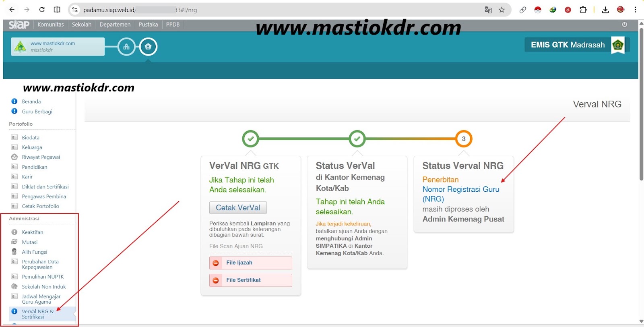Open the www.mastiokdr.com profile card
Image resolution: width=644 pixels, height=327 pixels.
[58, 47]
